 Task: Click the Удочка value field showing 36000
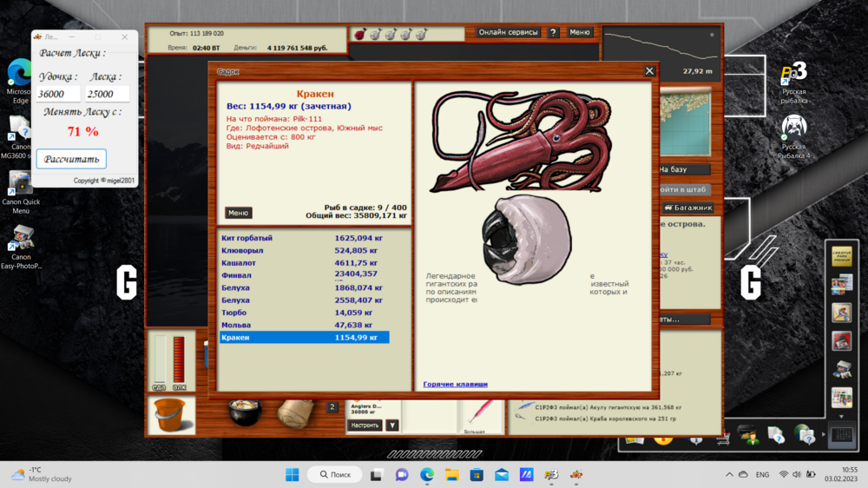click(x=58, y=94)
